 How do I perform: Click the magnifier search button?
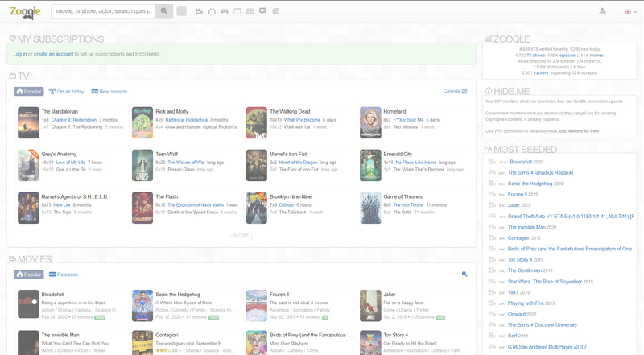tap(164, 11)
